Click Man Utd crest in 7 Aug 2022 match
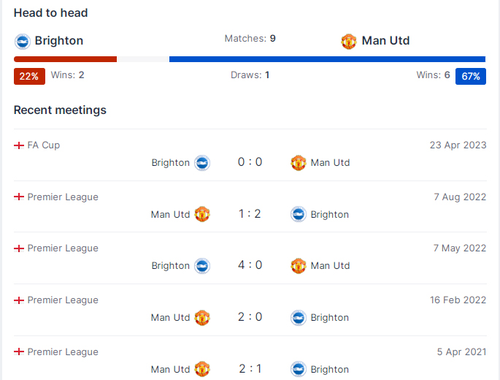The image size is (500, 380). click(x=202, y=214)
